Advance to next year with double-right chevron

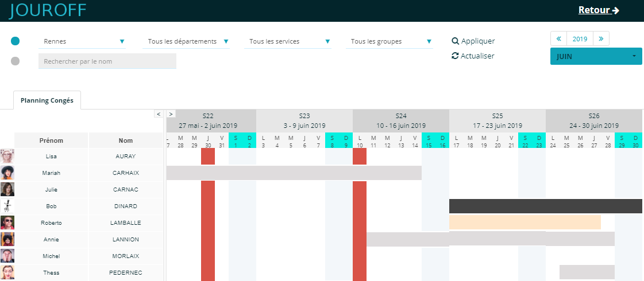point(601,39)
